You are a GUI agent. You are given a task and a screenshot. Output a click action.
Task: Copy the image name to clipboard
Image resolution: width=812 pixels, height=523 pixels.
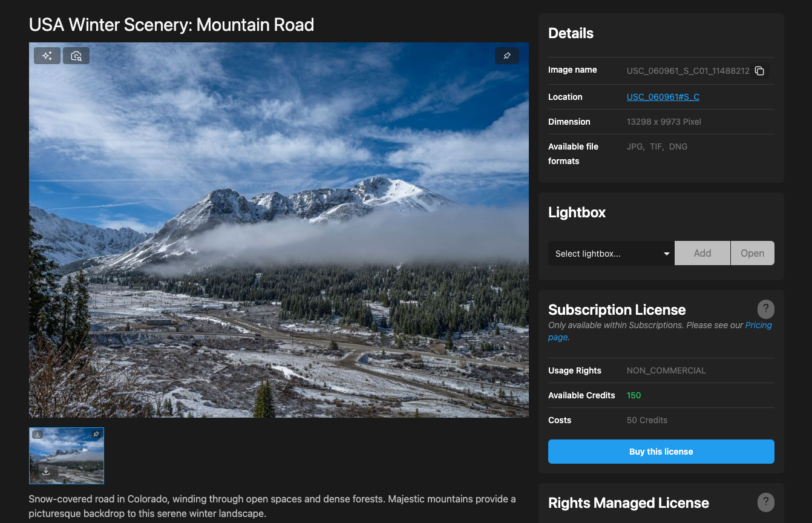coord(759,71)
